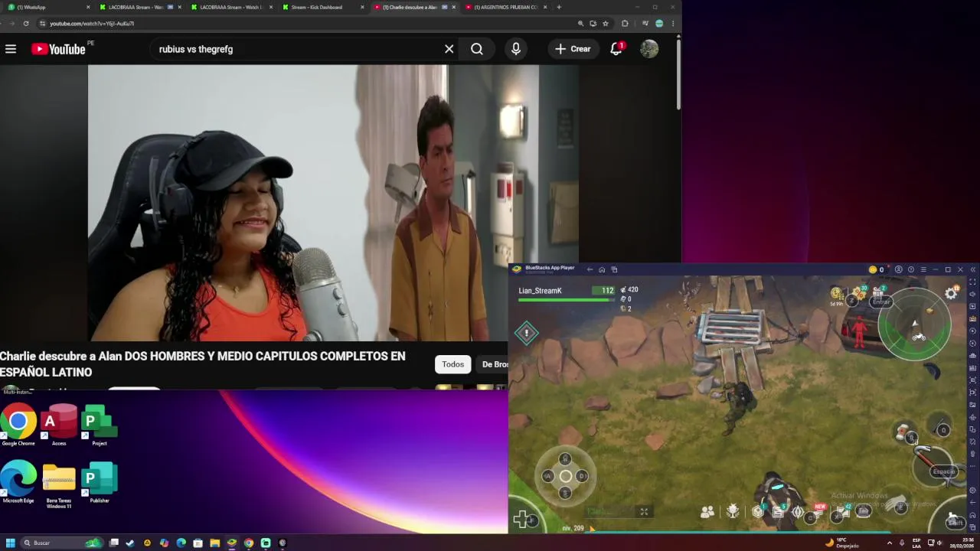This screenshot has width=980, height=551.
Task: Show hidden system tray icons chevron
Action: click(x=889, y=543)
